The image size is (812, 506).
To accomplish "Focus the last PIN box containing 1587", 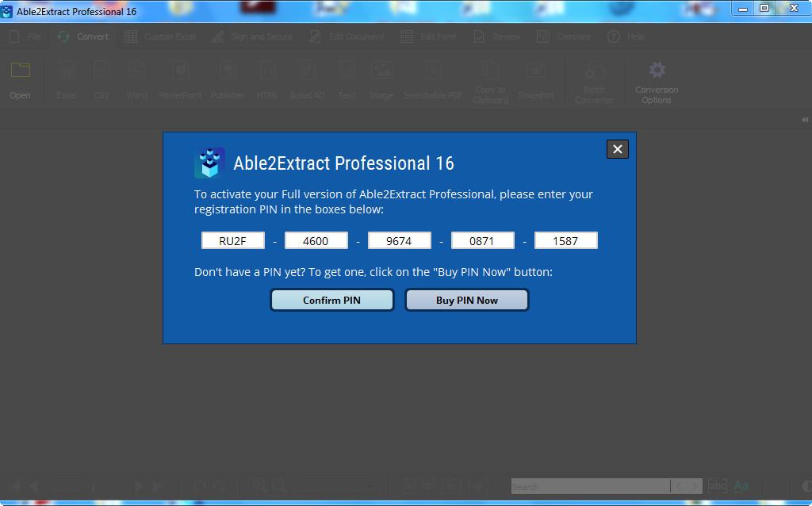I will coord(566,241).
